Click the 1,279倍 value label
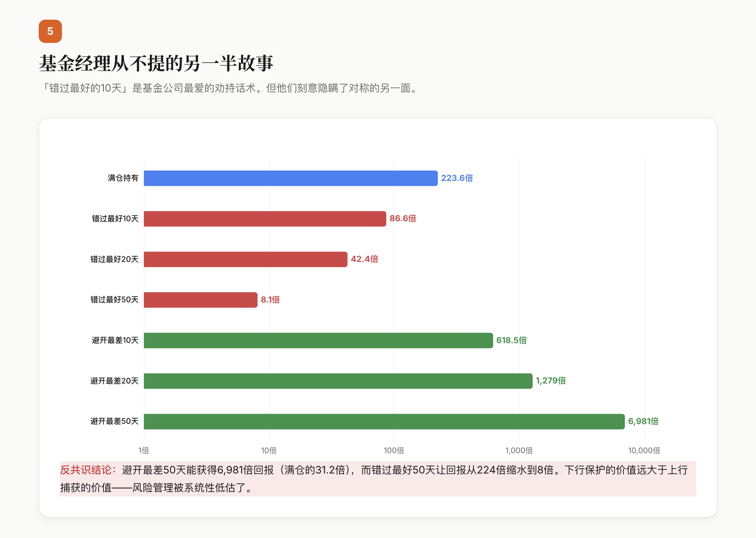 [551, 381]
